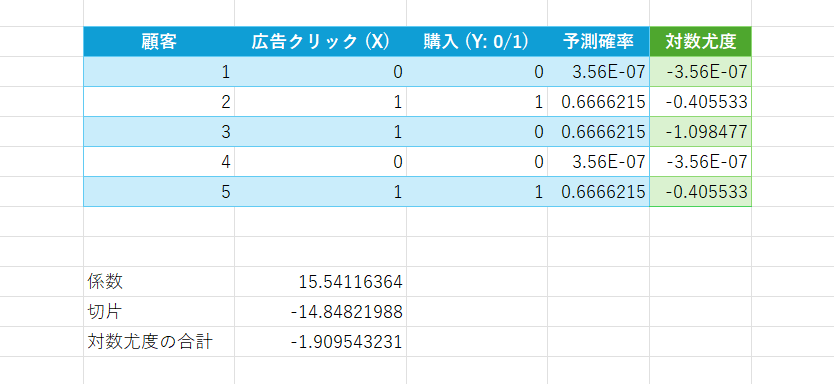Image resolution: width=834 pixels, height=384 pixels.
Task: Click the 対数尤度 cell -1.098477
Action: coord(700,131)
